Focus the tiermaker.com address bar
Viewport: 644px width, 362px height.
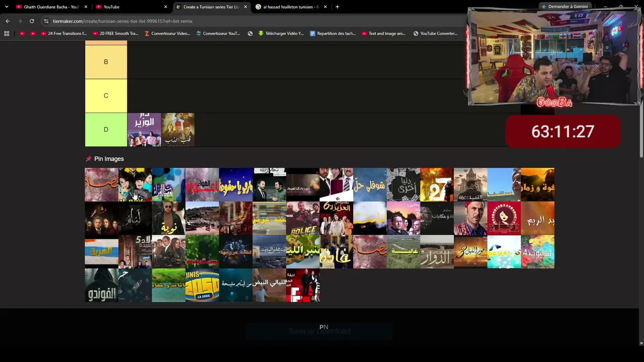tap(252, 21)
